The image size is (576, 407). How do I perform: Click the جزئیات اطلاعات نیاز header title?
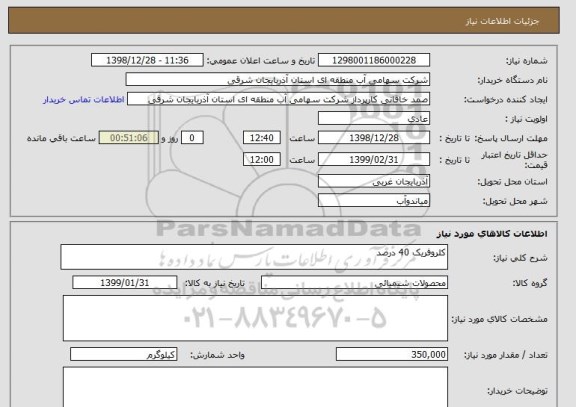click(502, 21)
